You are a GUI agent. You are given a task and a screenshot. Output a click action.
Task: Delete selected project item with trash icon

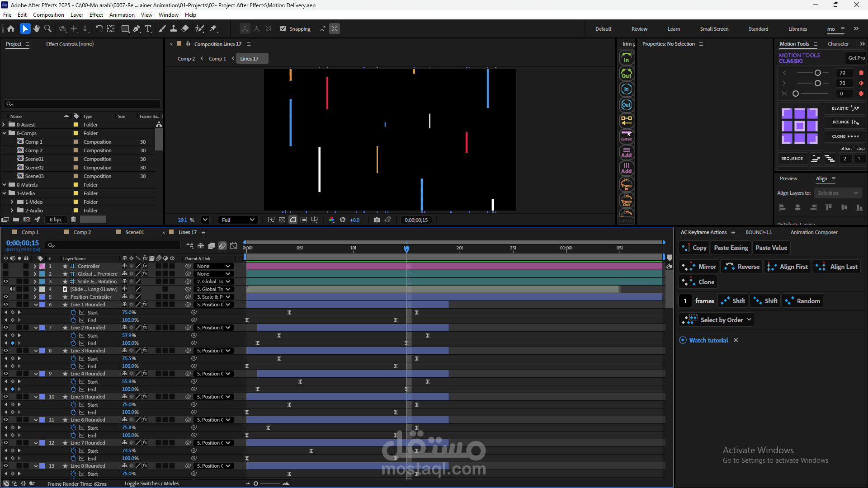click(73, 220)
